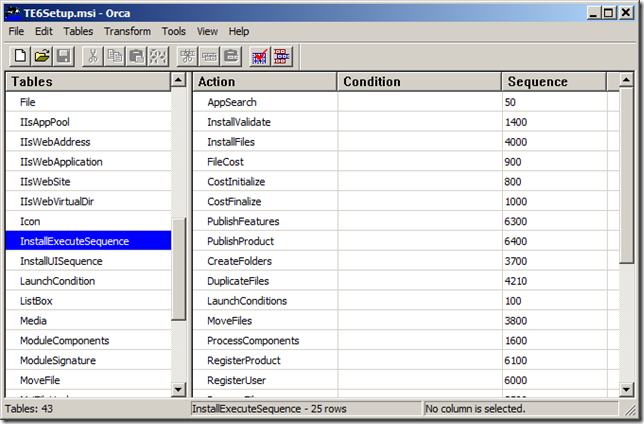Click the red and blue dialog preview icon
The height and width of the screenshot is (424, 644).
click(x=281, y=56)
